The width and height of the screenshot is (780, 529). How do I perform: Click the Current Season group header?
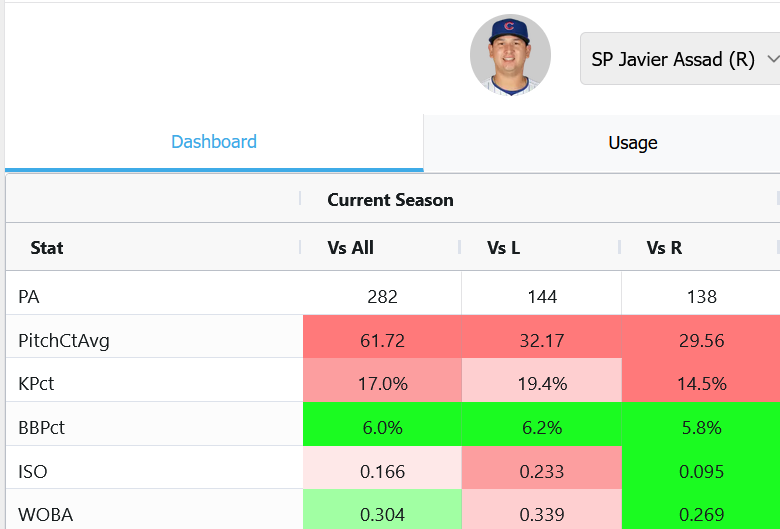tap(390, 200)
